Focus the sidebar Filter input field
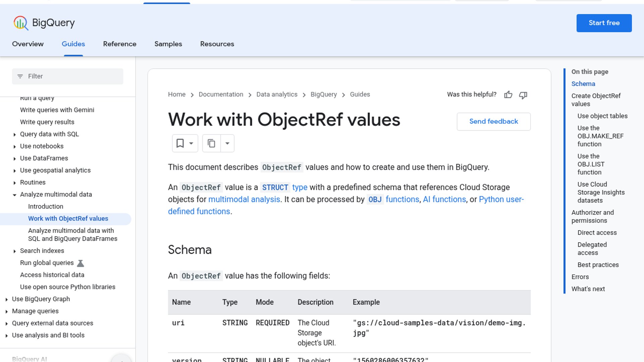This screenshot has height=362, width=644. [x=67, y=76]
